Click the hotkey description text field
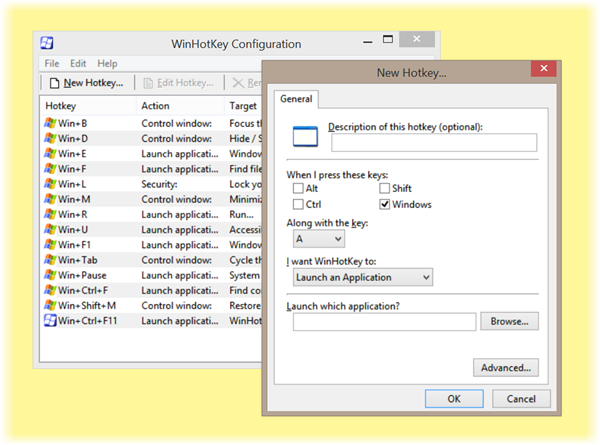 433,143
